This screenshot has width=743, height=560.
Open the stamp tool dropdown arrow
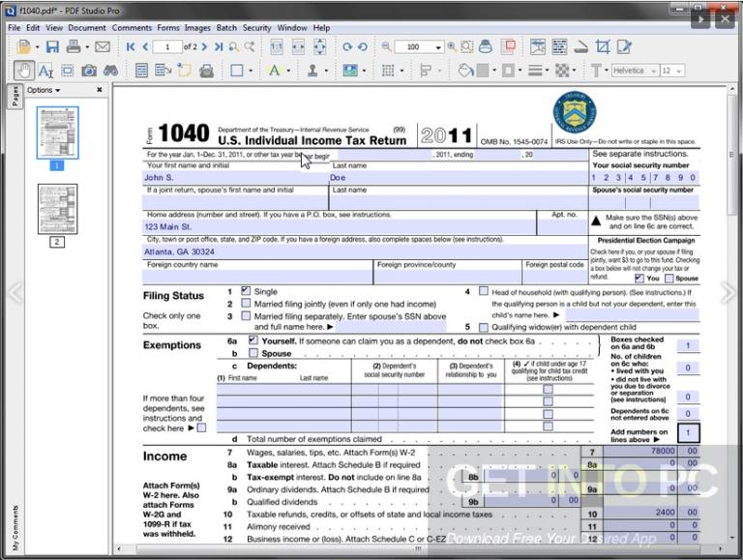click(326, 71)
